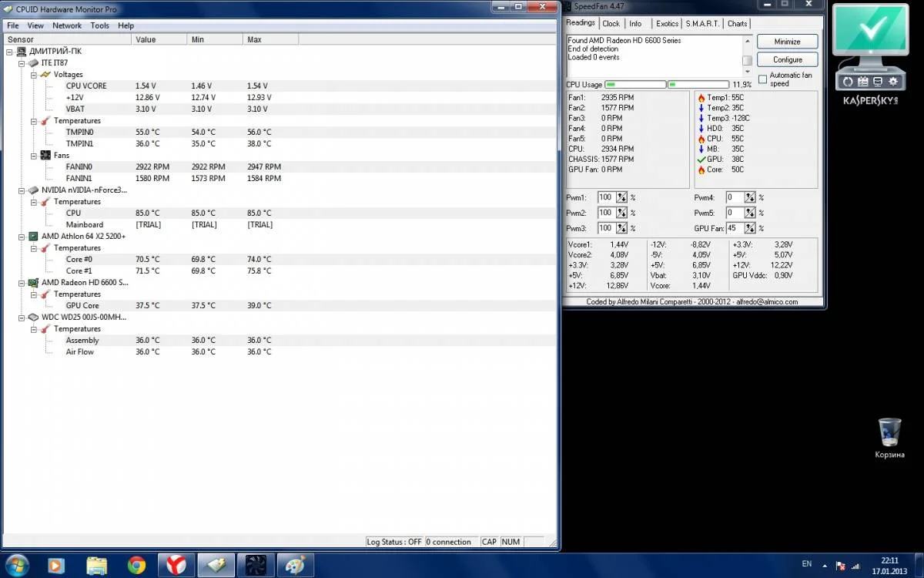Switch to SpeedFan taskbar button with fan icon
This screenshot has height=578, width=924.
click(255, 565)
